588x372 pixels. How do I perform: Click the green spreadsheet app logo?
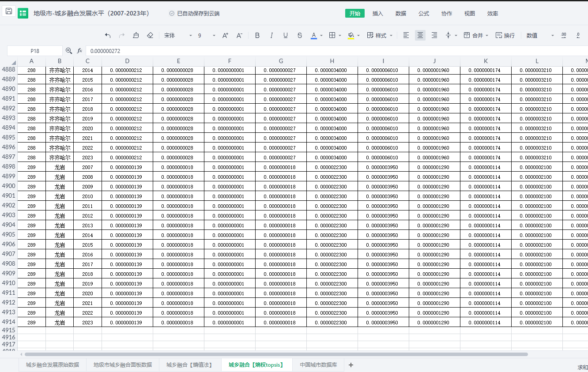tap(23, 13)
